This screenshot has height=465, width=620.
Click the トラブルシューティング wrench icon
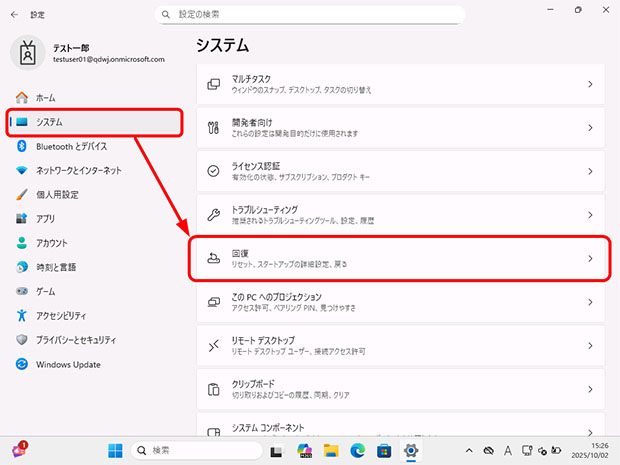coord(214,215)
